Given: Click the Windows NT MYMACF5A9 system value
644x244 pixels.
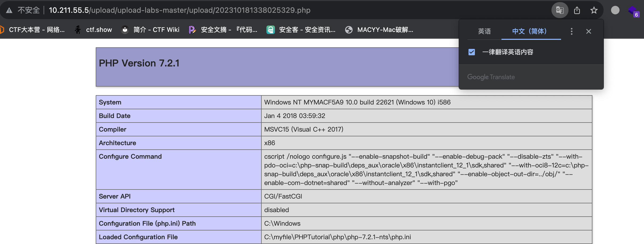Looking at the screenshot, I should [x=357, y=102].
